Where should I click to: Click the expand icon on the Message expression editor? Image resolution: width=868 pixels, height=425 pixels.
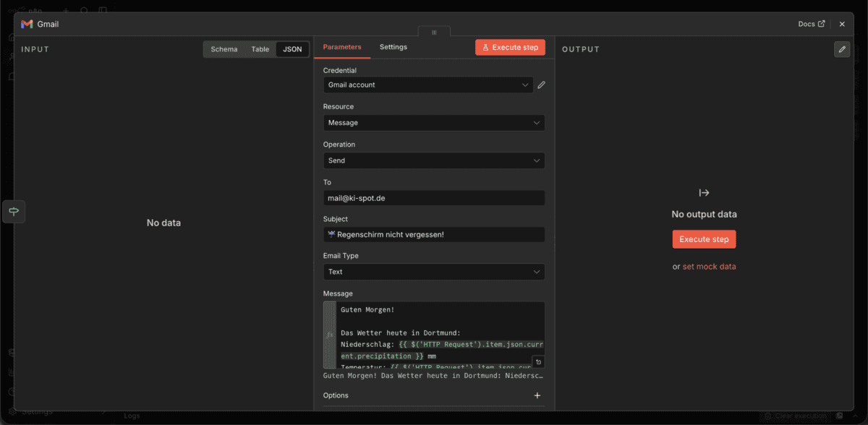[x=537, y=361]
